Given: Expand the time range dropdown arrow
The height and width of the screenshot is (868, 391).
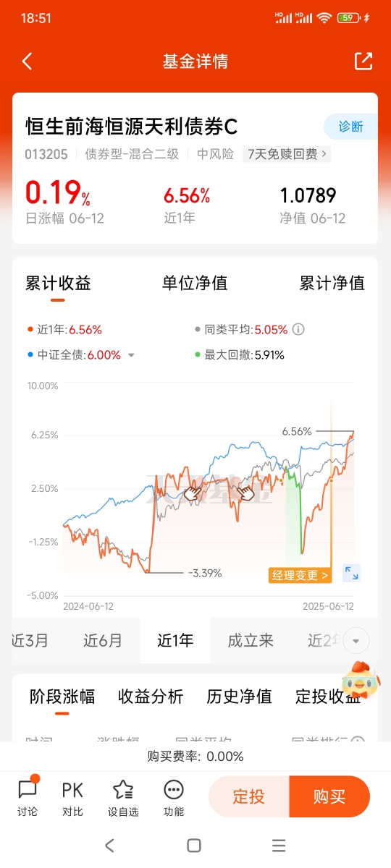Looking at the screenshot, I should coord(355,641).
